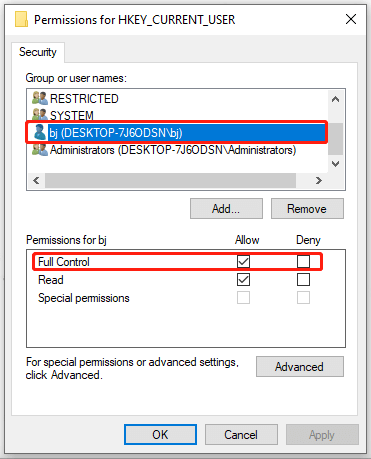Tick Deny checkbox for Full Control
371x459 pixels.
[303, 261]
